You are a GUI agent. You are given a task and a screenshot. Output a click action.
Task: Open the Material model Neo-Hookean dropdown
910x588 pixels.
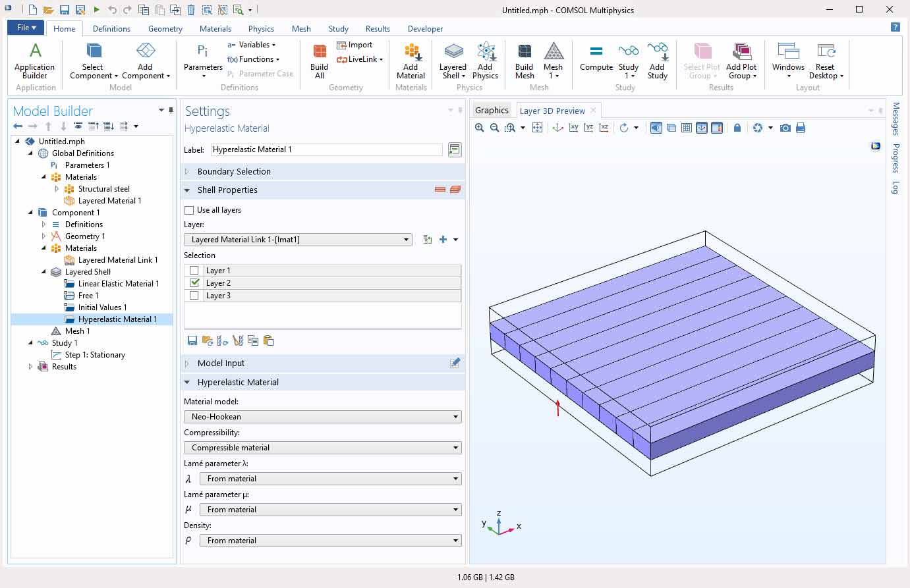click(x=322, y=417)
